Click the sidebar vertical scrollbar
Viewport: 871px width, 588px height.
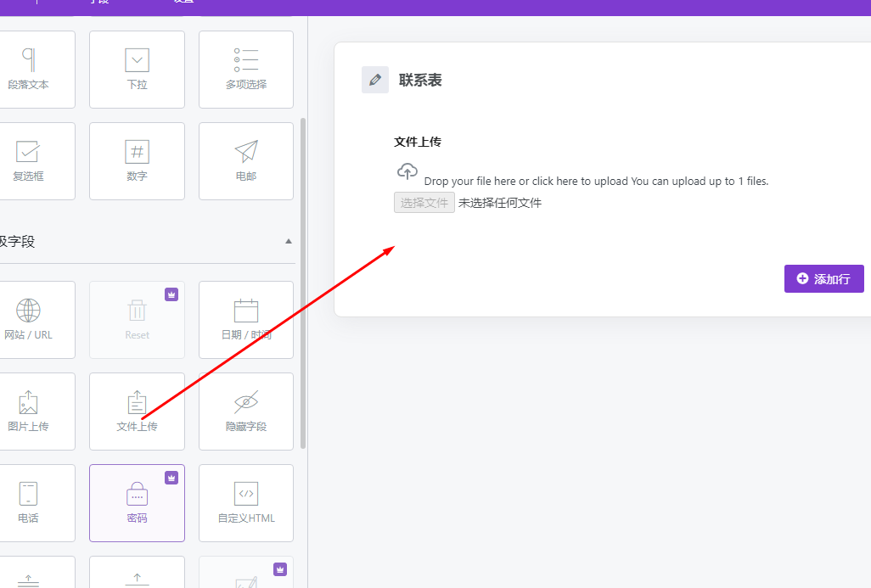point(303,283)
